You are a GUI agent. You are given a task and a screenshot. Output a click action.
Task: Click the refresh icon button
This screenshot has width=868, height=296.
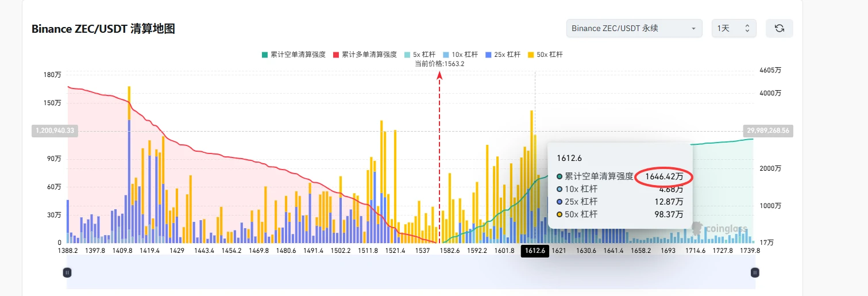[779, 28]
